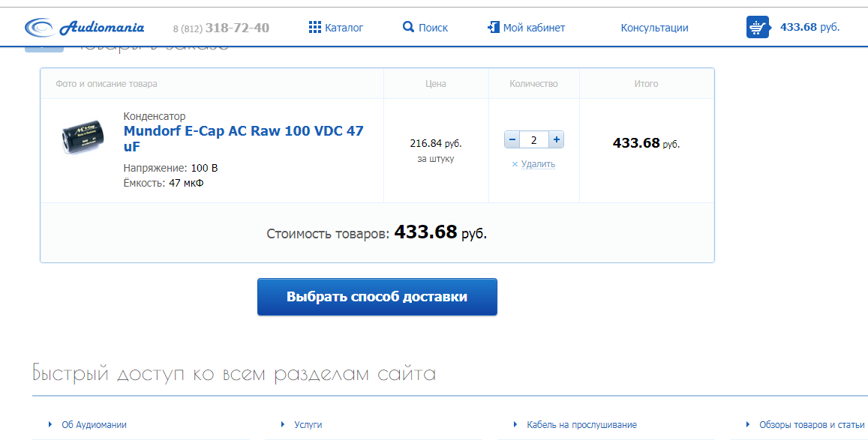This screenshot has height=440, width=868.
Task: Go to Мой кабинет
Action: [533, 28]
